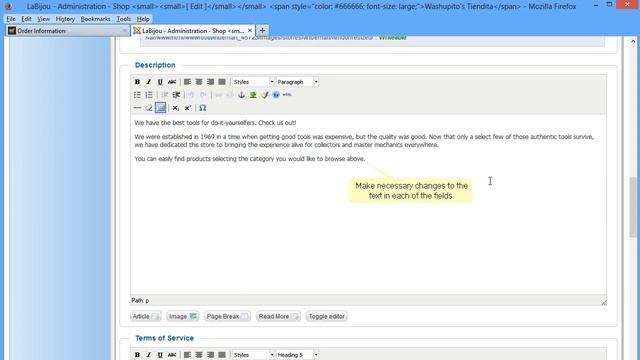Open a new browser tab
Viewport: 640px width, 360px height.
pos(262,31)
